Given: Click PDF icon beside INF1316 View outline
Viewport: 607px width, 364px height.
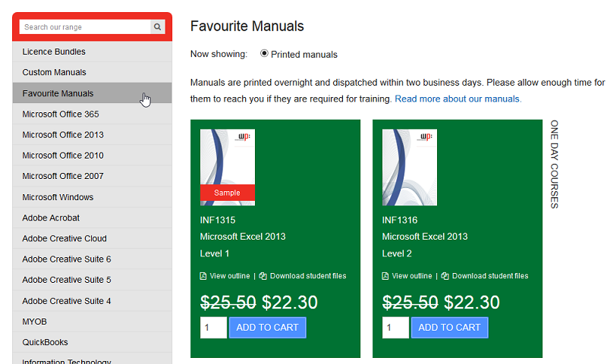Looking at the screenshot, I should click(385, 276).
